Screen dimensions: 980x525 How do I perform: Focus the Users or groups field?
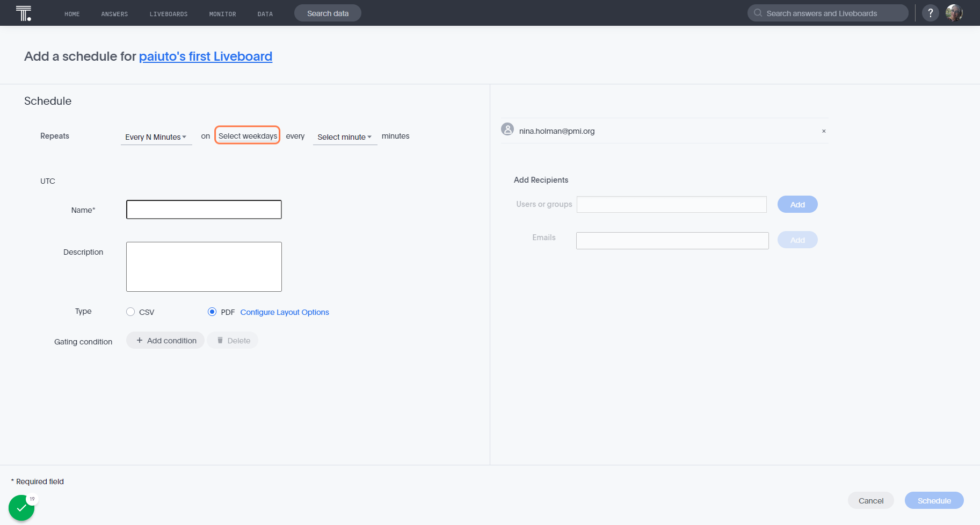[x=672, y=204]
